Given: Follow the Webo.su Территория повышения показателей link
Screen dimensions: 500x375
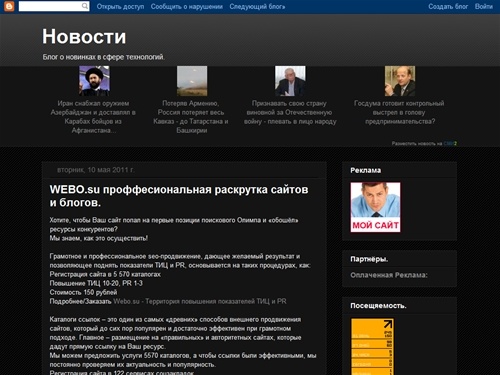Looking at the screenshot, I should [x=200, y=301].
